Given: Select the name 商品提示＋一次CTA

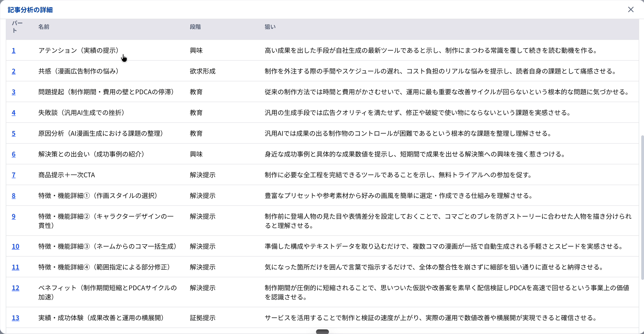Looking at the screenshot, I should 67,175.
